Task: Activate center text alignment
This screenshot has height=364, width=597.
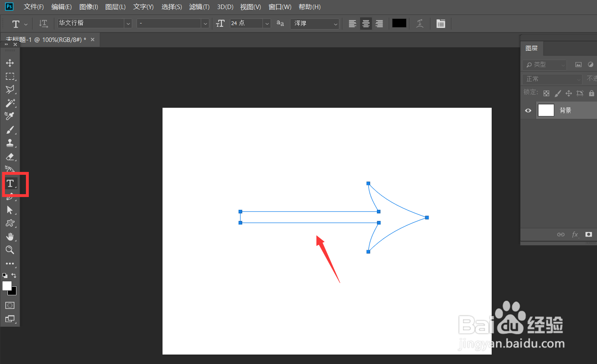Action: pyautogui.click(x=365, y=23)
